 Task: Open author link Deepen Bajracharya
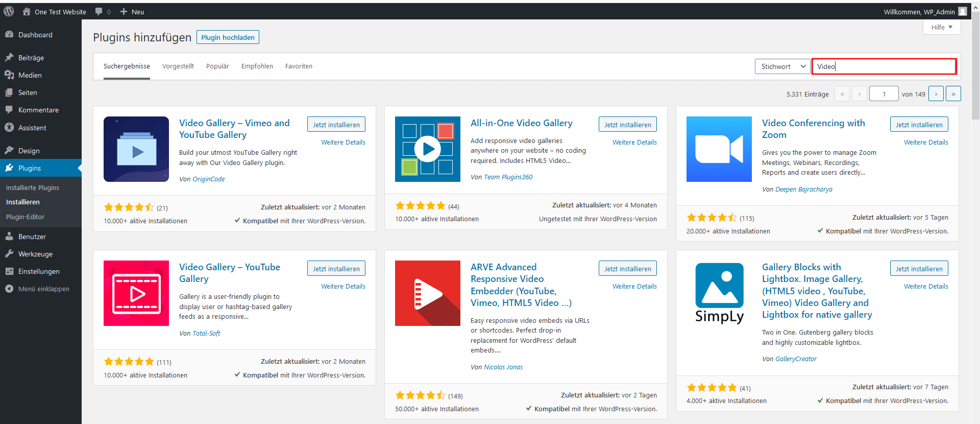coord(803,190)
